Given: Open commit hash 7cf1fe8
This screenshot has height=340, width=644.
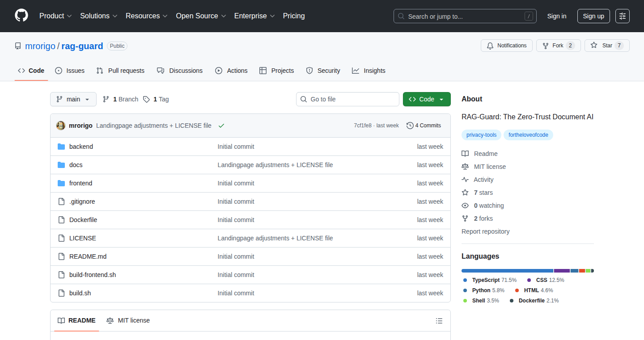Looking at the screenshot, I should pos(363,126).
